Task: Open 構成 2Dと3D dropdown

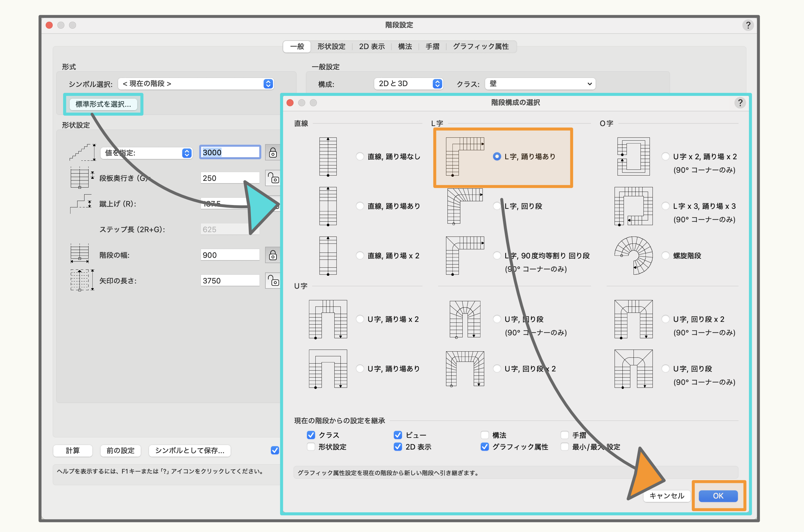Action: click(x=408, y=84)
